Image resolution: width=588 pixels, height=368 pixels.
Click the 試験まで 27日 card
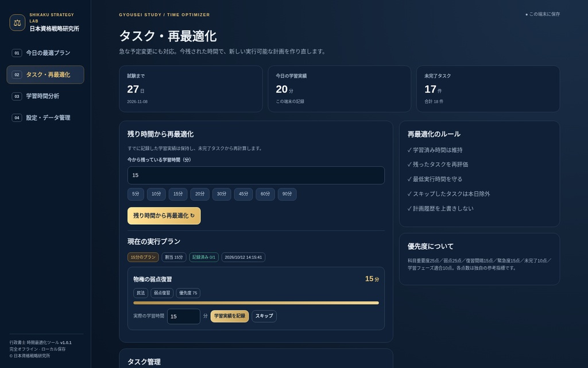coord(191,89)
